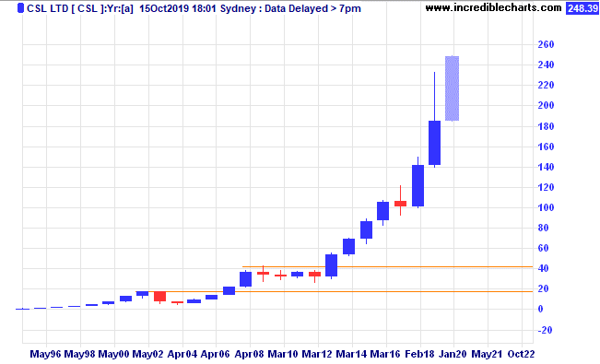Click the lower orange horizontal line near 20
The image size is (600, 364).
(334, 291)
